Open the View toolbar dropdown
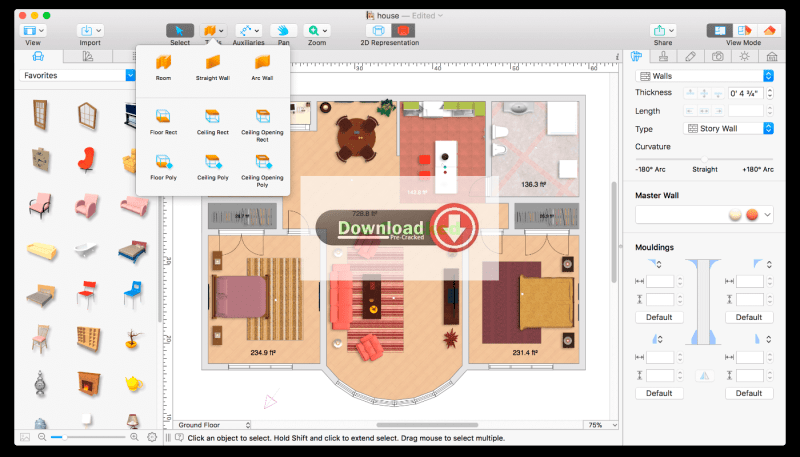This screenshot has width=800, height=457. point(33,31)
